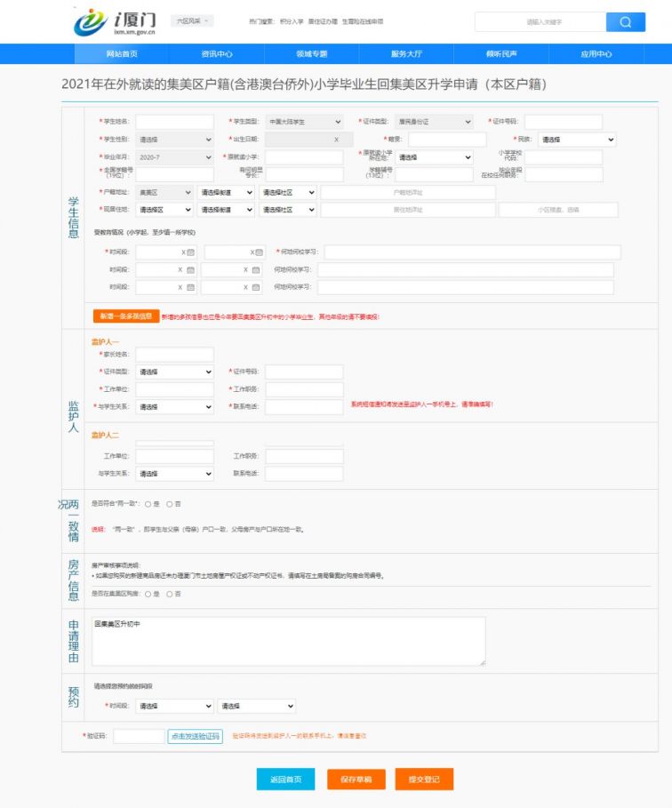The image size is (672, 808).
Task: Clear third 时间段 row start date via X
Action: 180,287
